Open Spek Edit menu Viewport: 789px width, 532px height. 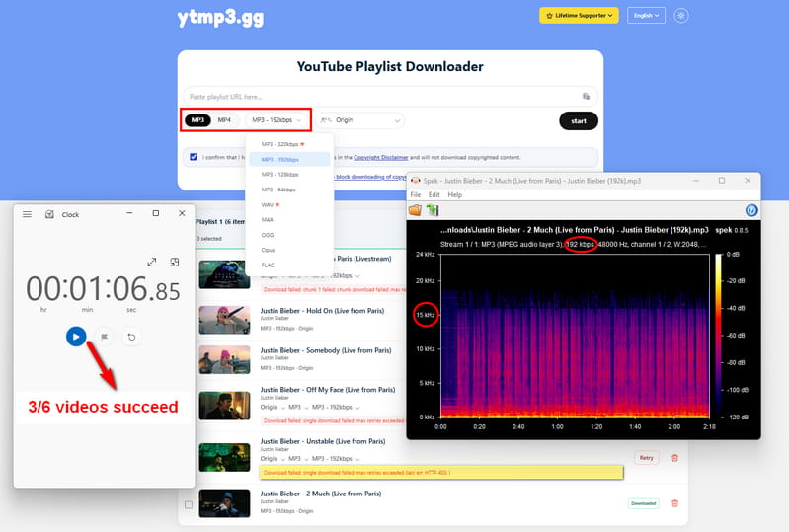(434, 195)
